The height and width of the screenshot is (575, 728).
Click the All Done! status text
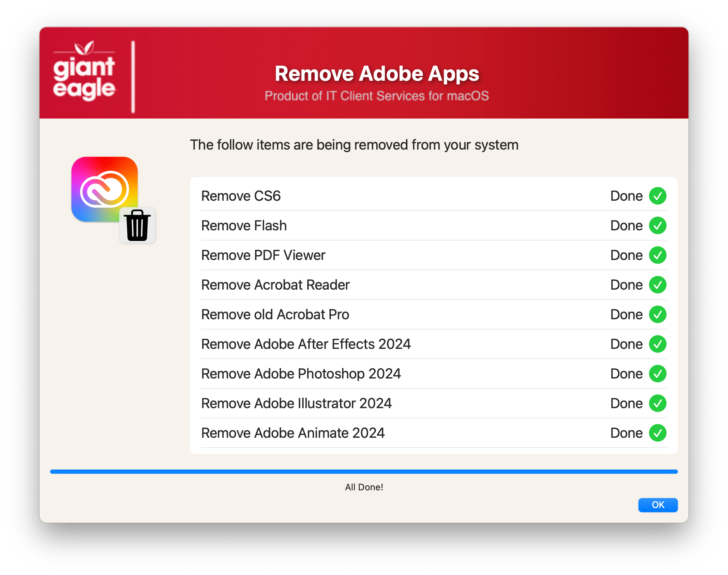point(364,487)
